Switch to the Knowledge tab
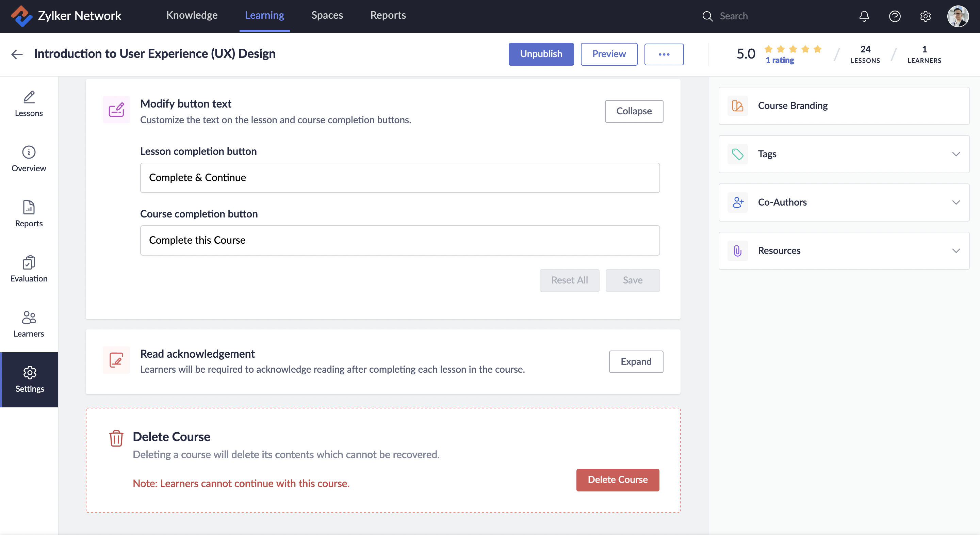The width and height of the screenshot is (980, 535). tap(192, 15)
